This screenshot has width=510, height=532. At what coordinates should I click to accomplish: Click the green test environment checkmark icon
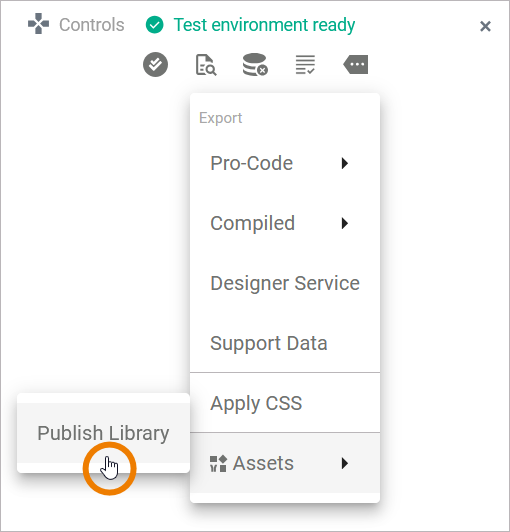click(x=154, y=25)
